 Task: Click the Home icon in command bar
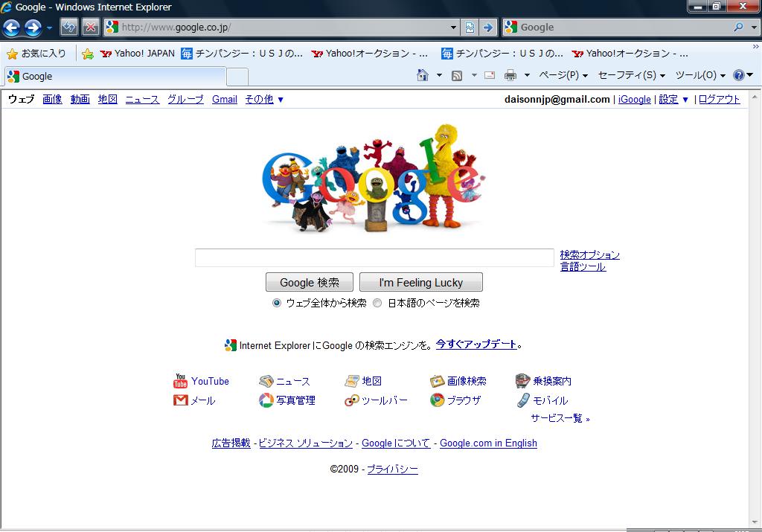423,75
